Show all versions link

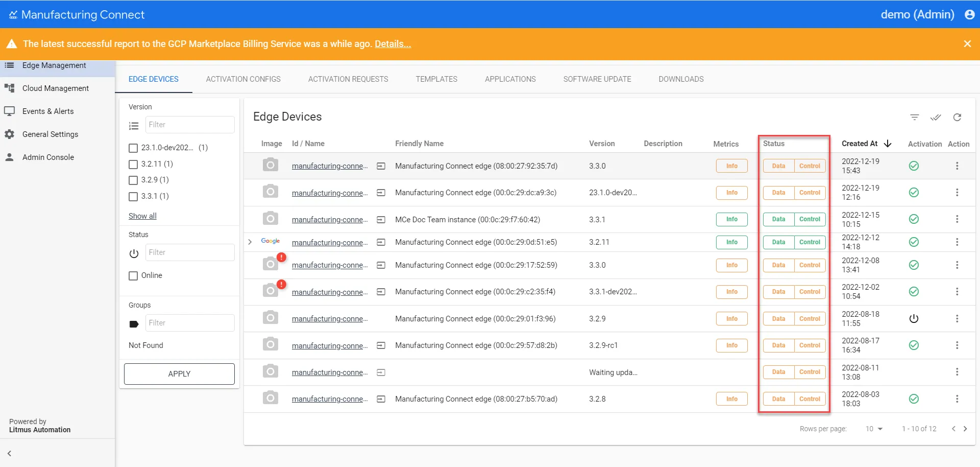click(142, 216)
